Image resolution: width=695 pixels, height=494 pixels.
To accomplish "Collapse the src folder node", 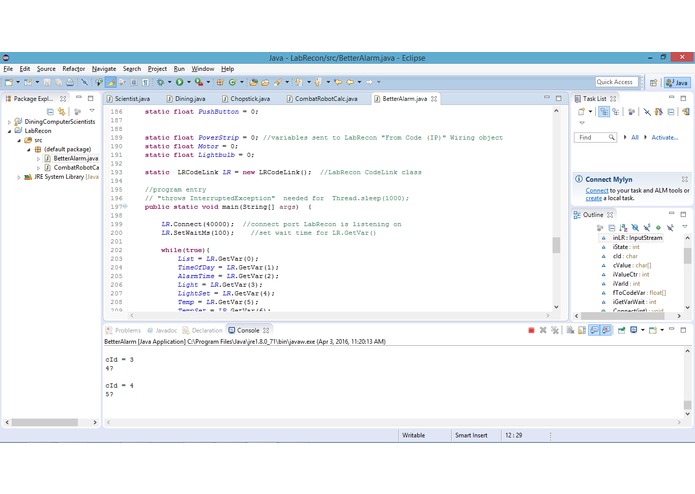I will click(19, 140).
